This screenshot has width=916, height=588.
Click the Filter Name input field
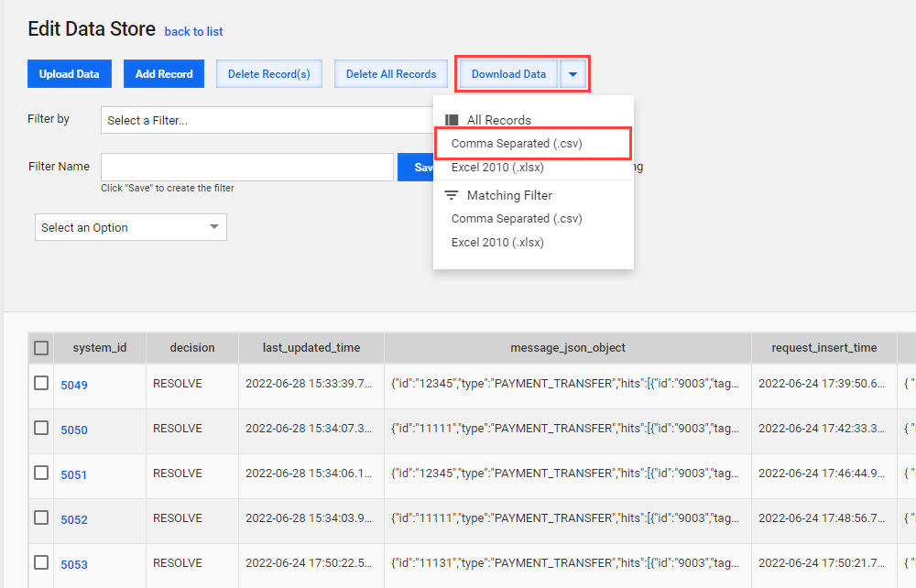(247, 167)
